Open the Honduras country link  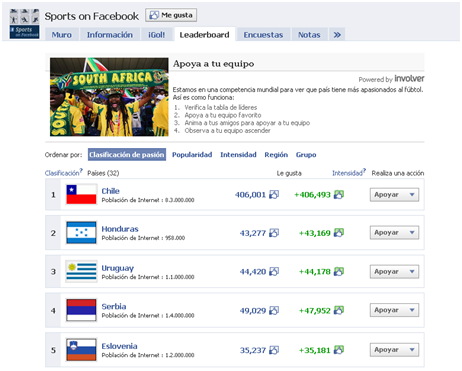point(120,229)
